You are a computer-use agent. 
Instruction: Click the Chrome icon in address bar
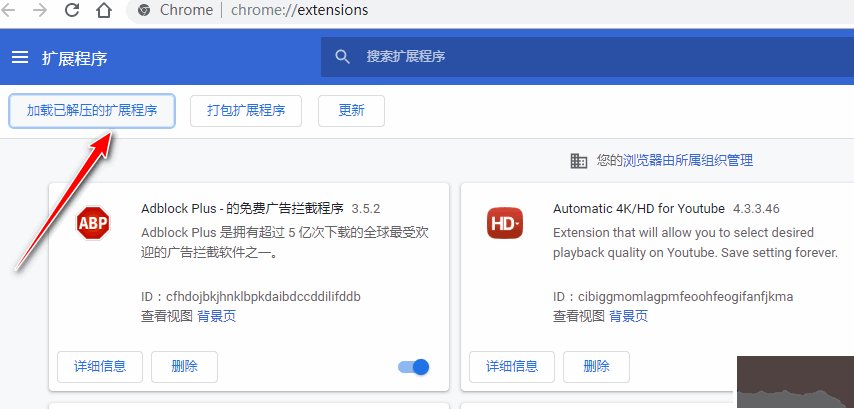coord(144,10)
